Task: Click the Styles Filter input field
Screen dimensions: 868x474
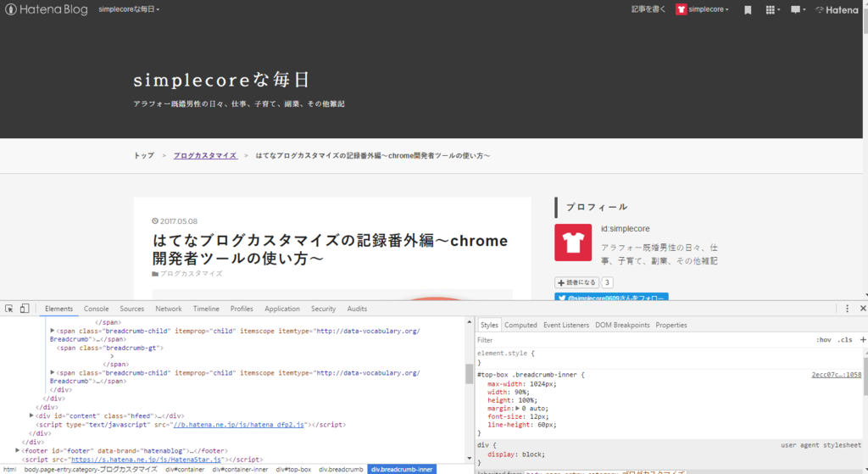Action: tap(643, 340)
